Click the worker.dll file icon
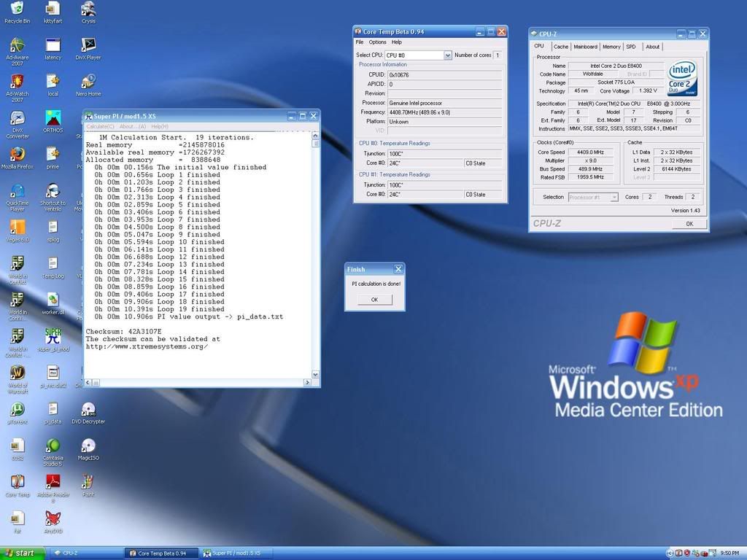Image resolution: width=747 pixels, height=560 pixels. tap(53, 304)
